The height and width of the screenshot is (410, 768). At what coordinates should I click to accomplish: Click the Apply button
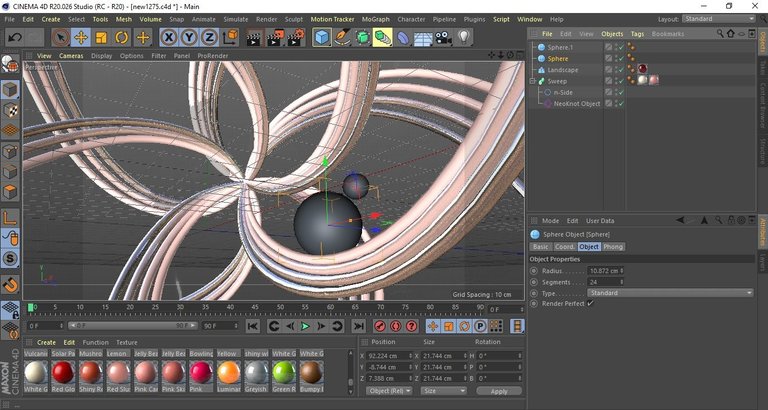(x=499, y=391)
